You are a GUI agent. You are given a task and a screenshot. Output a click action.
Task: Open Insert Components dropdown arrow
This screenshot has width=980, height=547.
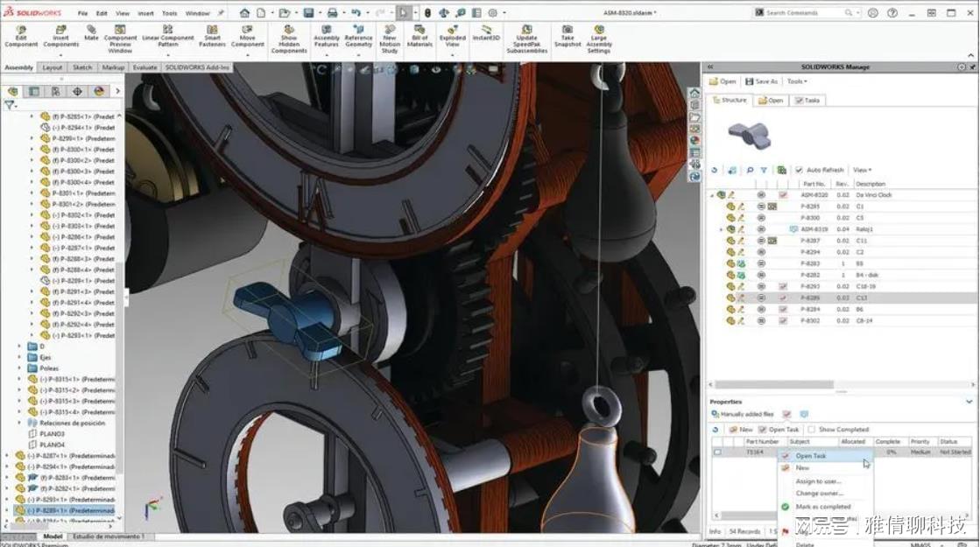point(60,55)
